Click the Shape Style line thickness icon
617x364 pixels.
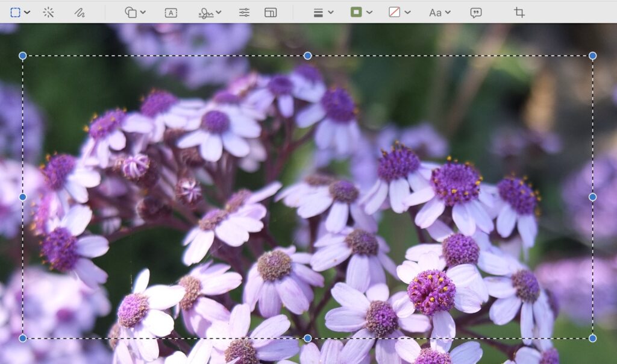click(x=318, y=13)
